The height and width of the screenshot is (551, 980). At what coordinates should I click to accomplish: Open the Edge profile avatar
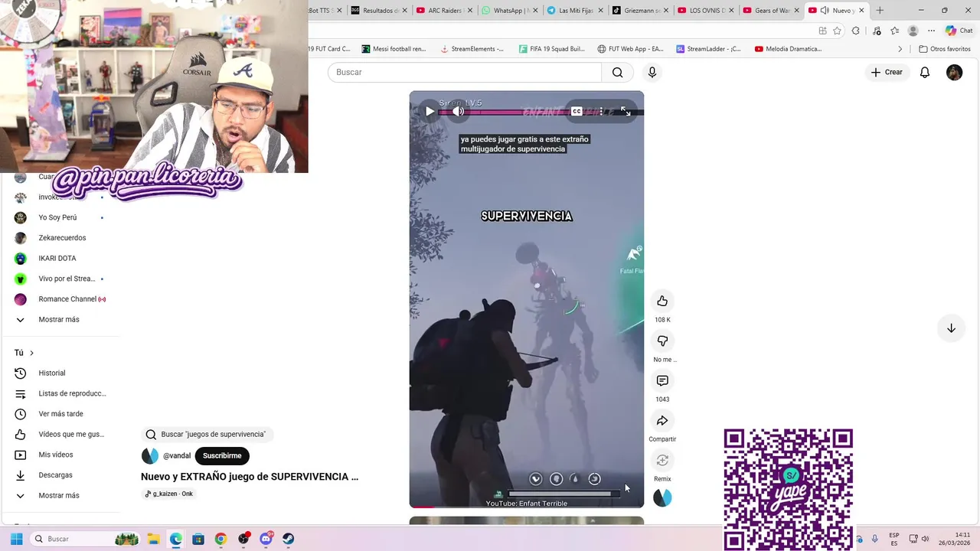pyautogui.click(x=913, y=31)
